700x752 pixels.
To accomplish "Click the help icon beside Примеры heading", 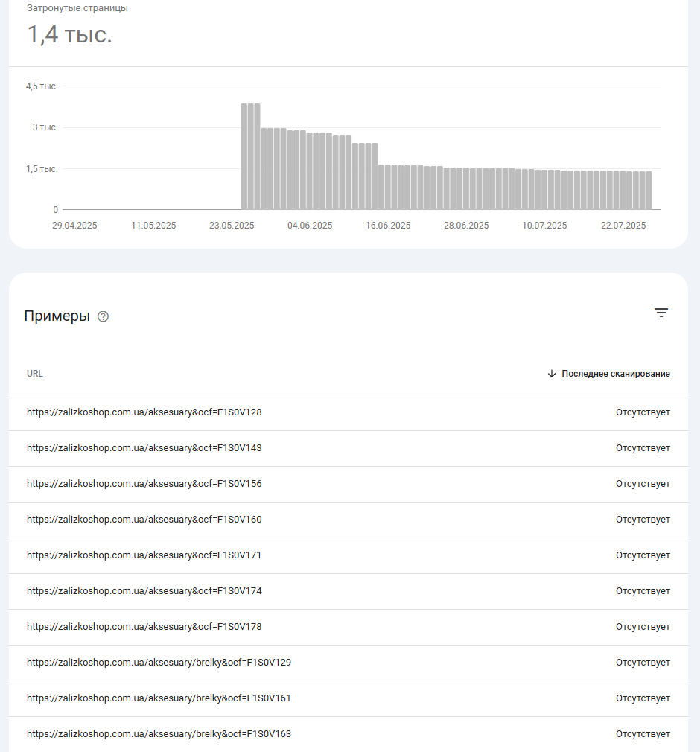I will (103, 316).
